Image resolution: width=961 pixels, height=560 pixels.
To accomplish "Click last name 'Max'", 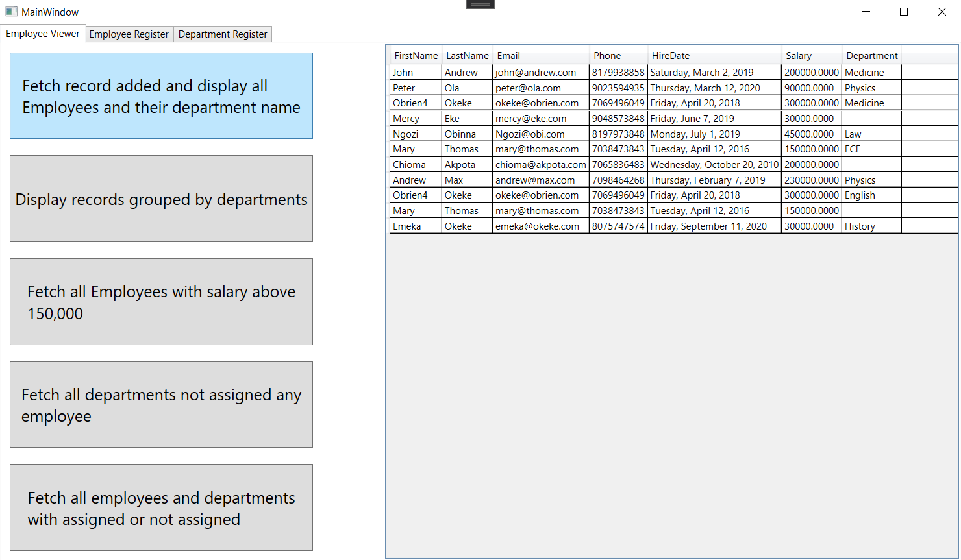I will (x=467, y=180).
